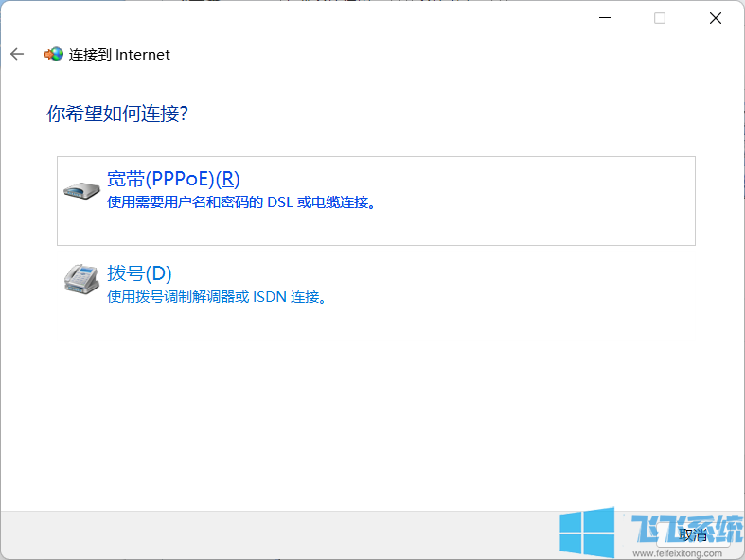
Task: Choose the 拨号(D) dial-up option
Action: [139, 273]
